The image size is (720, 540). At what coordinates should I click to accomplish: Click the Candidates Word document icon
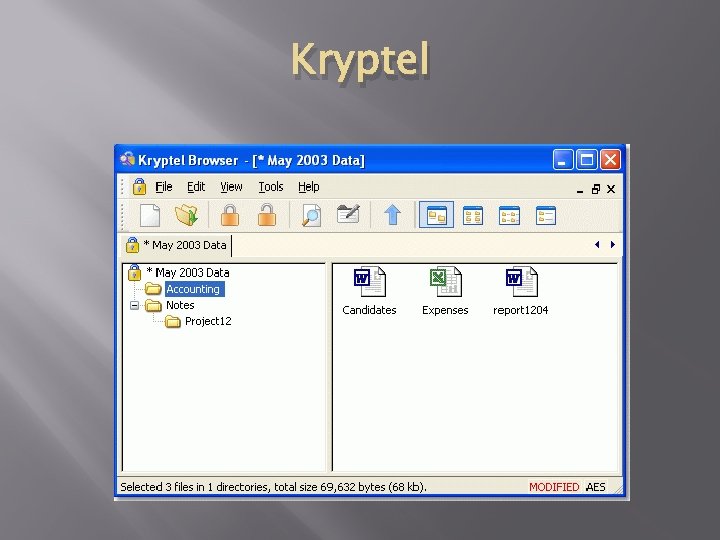[370, 281]
